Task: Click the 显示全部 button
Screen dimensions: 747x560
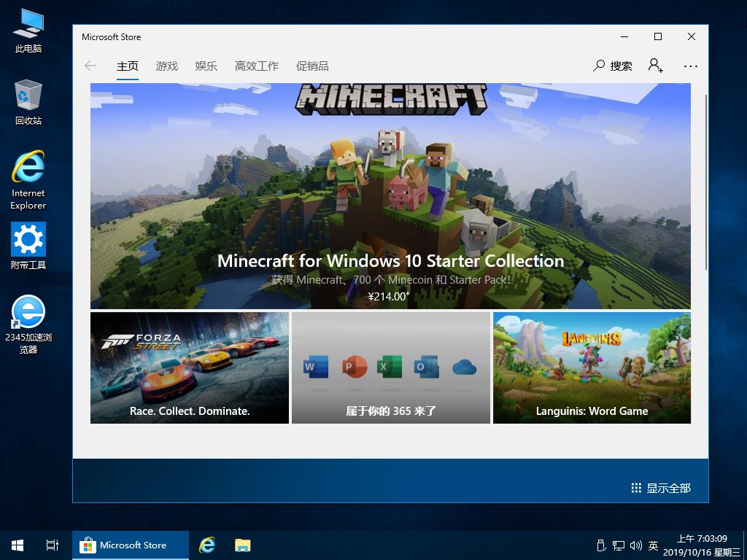Action: (x=661, y=488)
